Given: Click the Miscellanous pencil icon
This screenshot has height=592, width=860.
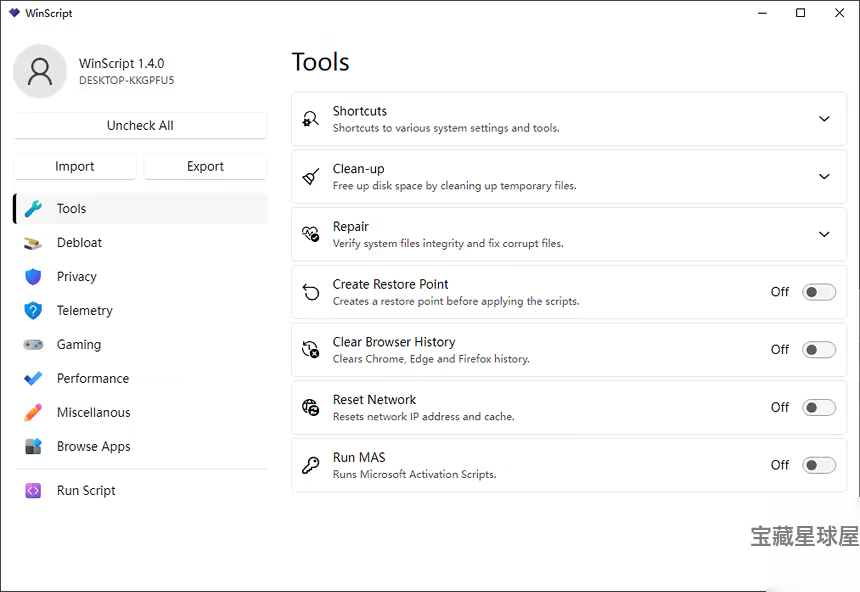Looking at the screenshot, I should coord(33,413).
